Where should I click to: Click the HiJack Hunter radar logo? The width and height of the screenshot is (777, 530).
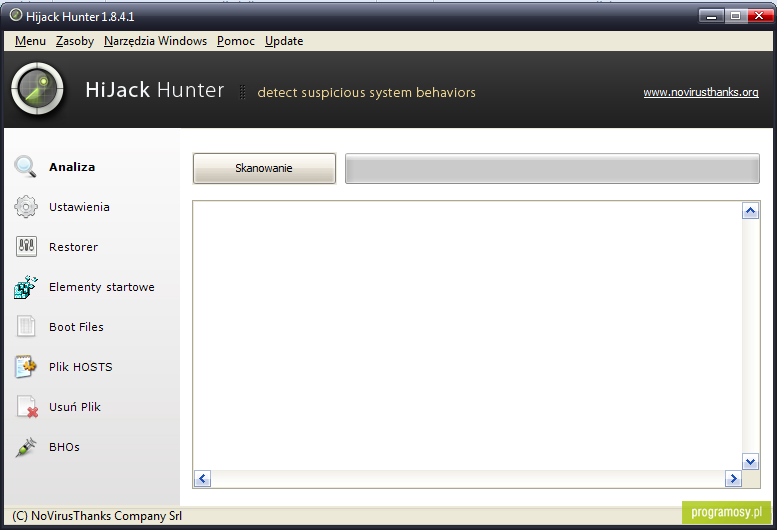(38, 89)
